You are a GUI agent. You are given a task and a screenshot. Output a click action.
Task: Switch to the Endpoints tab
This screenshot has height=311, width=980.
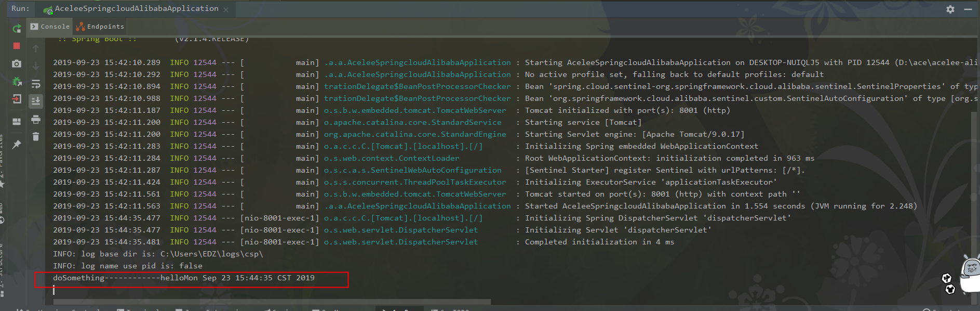(x=100, y=27)
